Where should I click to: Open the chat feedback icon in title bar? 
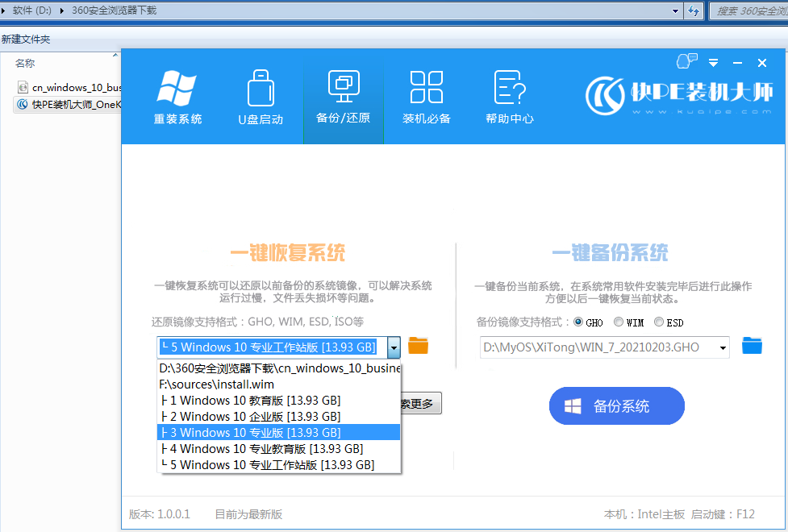click(x=686, y=62)
